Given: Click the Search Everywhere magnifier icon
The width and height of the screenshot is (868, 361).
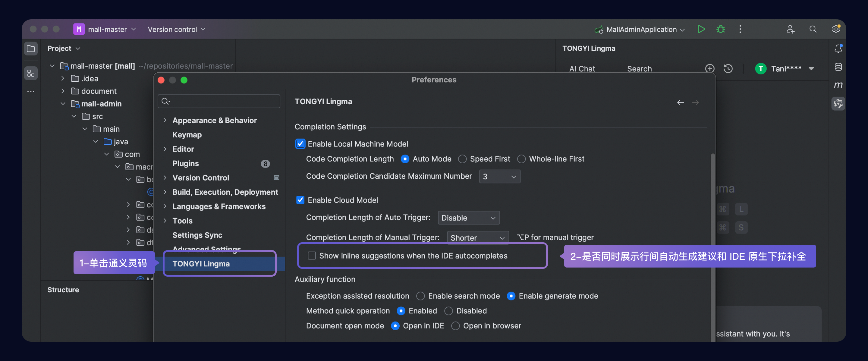Looking at the screenshot, I should tap(813, 29).
